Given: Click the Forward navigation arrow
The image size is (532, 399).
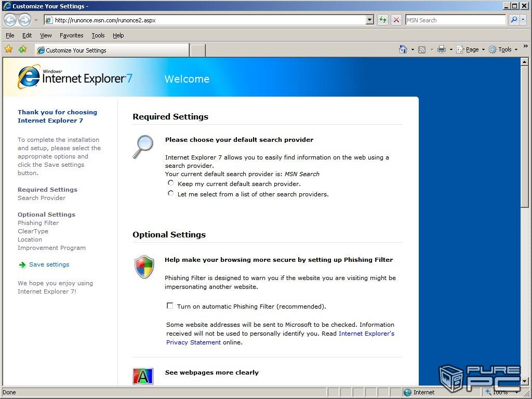Looking at the screenshot, I should coord(24,20).
